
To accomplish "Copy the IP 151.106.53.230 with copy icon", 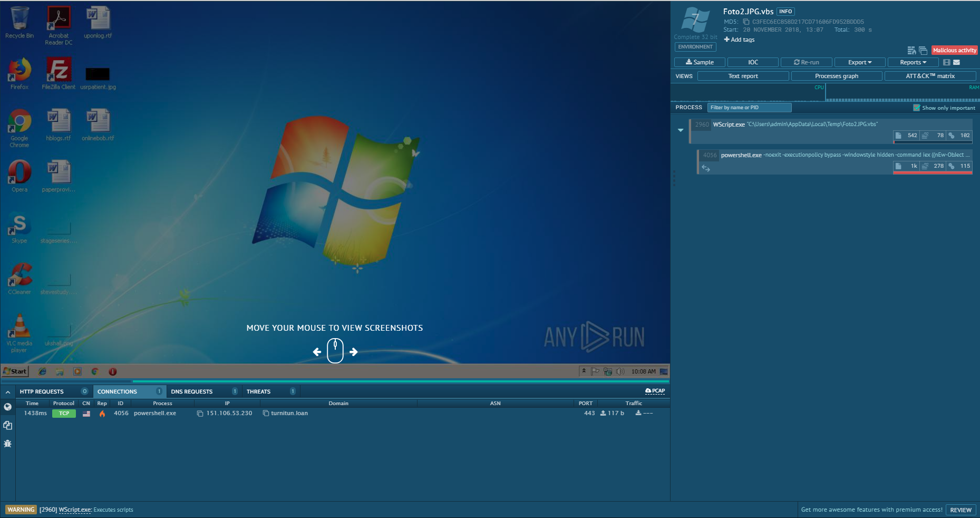I will point(200,414).
